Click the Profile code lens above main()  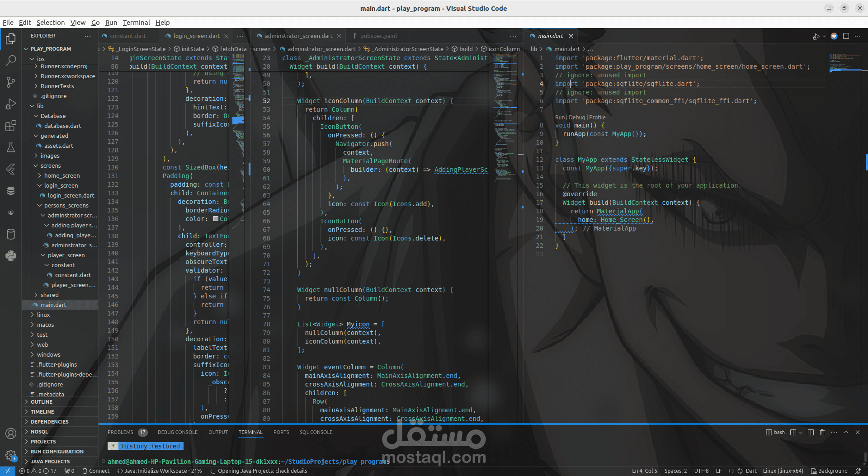pyautogui.click(x=597, y=117)
